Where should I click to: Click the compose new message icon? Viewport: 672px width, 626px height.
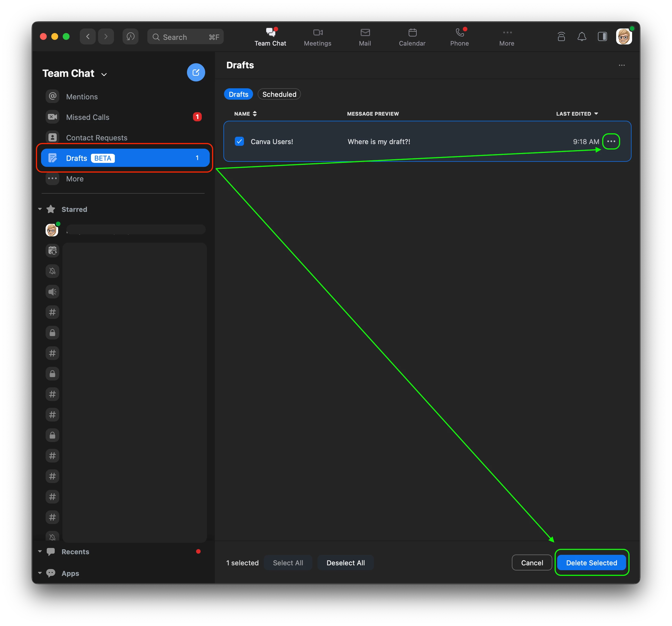click(196, 72)
